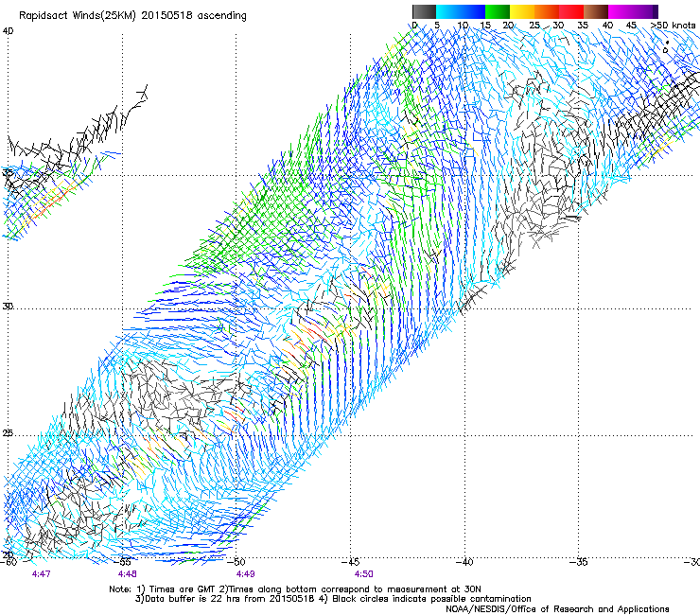The width and height of the screenshot is (700, 615).
Task: Click the longitude -55 axis label
Action: (x=123, y=562)
